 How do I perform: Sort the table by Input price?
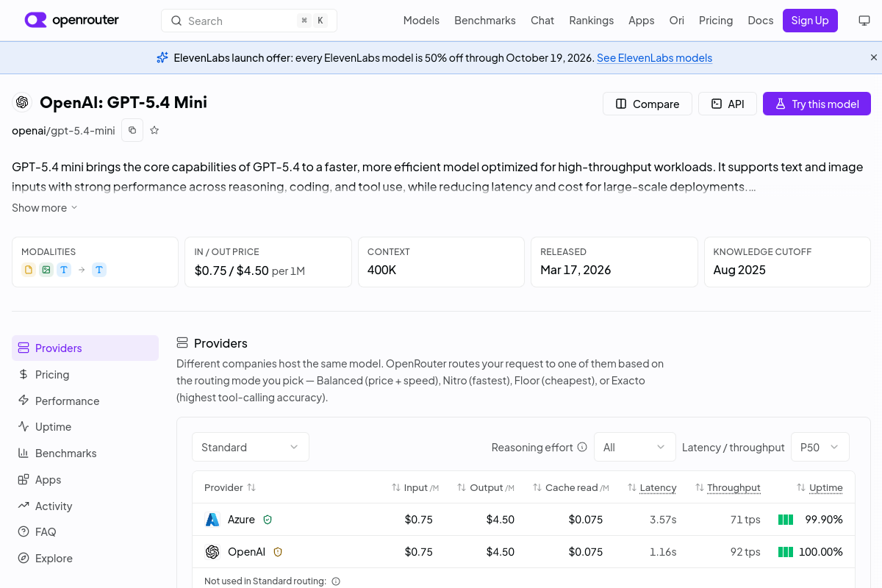(x=415, y=487)
